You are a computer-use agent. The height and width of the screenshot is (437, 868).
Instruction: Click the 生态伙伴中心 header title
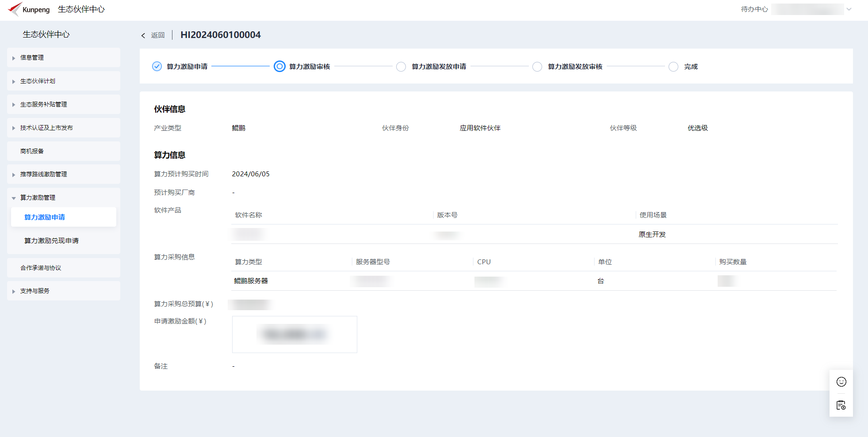81,9
